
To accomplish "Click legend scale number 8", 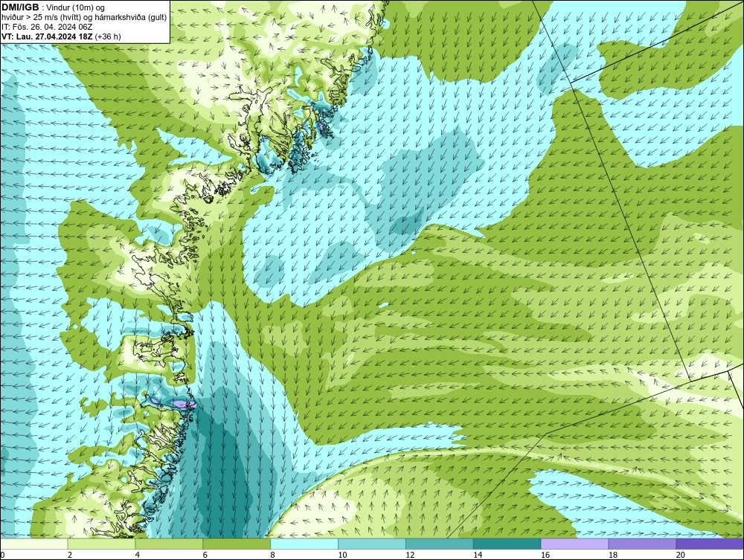I will click(x=273, y=555).
